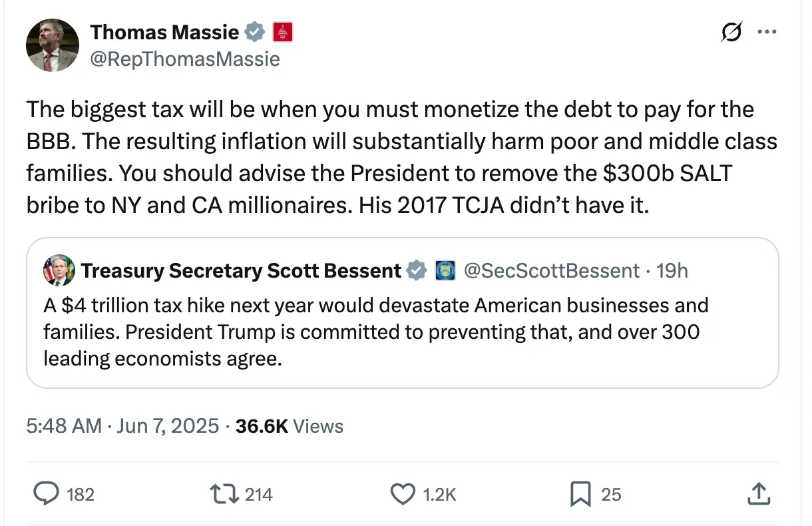Image resolution: width=812 pixels, height=526 pixels.
Task: Open the @RepThomasMassie handle link
Action: click(185, 59)
